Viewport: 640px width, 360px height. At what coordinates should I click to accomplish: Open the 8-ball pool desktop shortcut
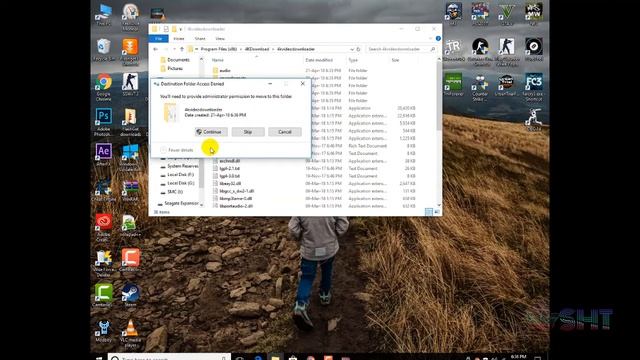[x=533, y=49]
